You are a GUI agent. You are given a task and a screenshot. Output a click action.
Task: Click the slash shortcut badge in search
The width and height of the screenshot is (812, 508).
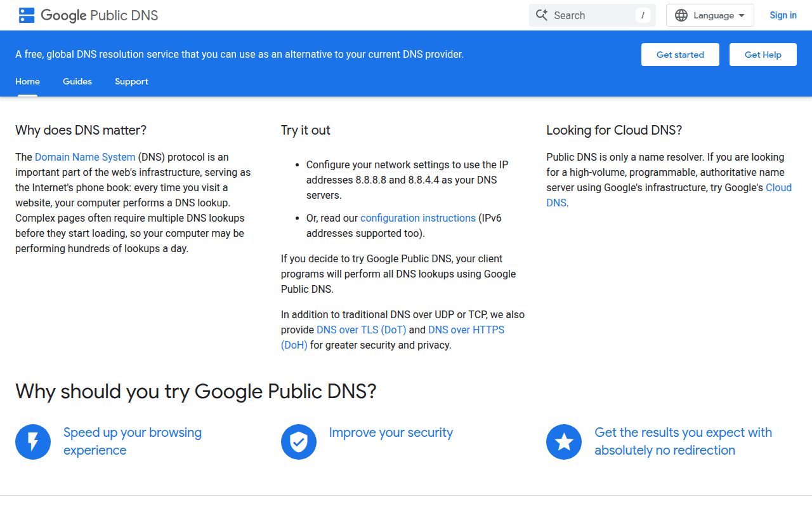pyautogui.click(x=643, y=15)
